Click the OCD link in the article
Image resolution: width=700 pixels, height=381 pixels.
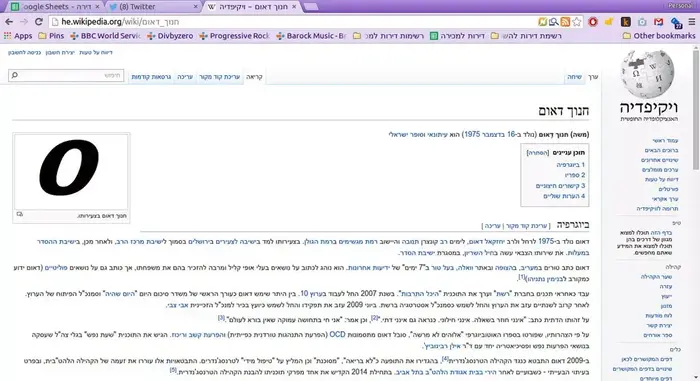338,335
